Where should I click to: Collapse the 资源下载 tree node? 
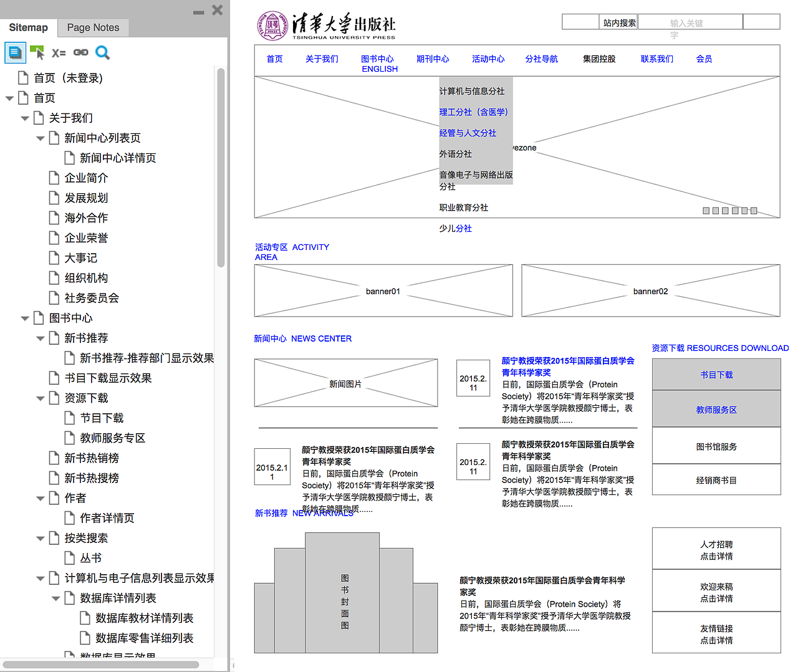pos(41,398)
